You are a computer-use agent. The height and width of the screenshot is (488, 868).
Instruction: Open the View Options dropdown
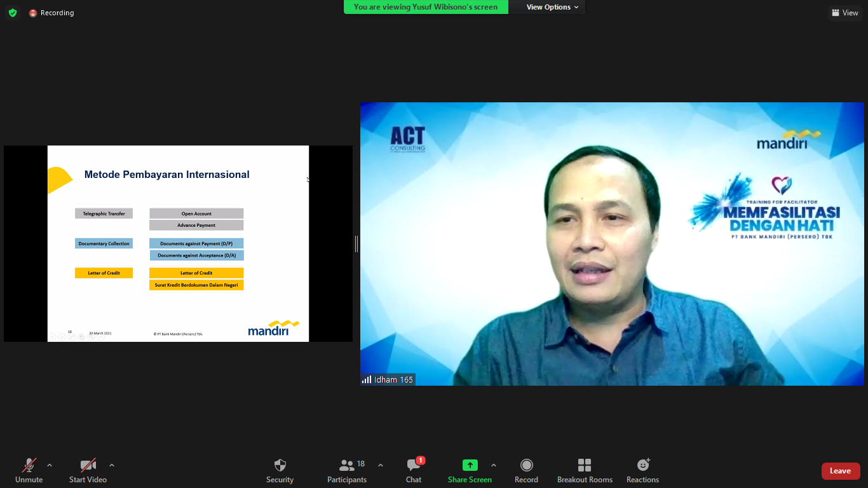552,7
